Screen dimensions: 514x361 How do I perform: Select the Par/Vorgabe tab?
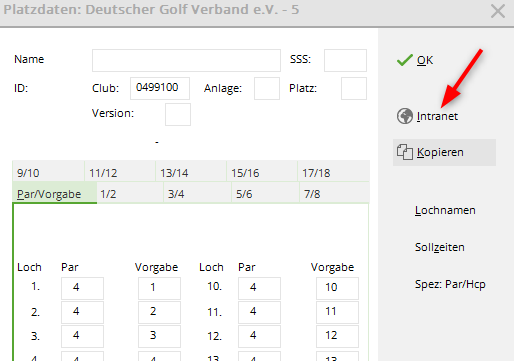[55, 193]
